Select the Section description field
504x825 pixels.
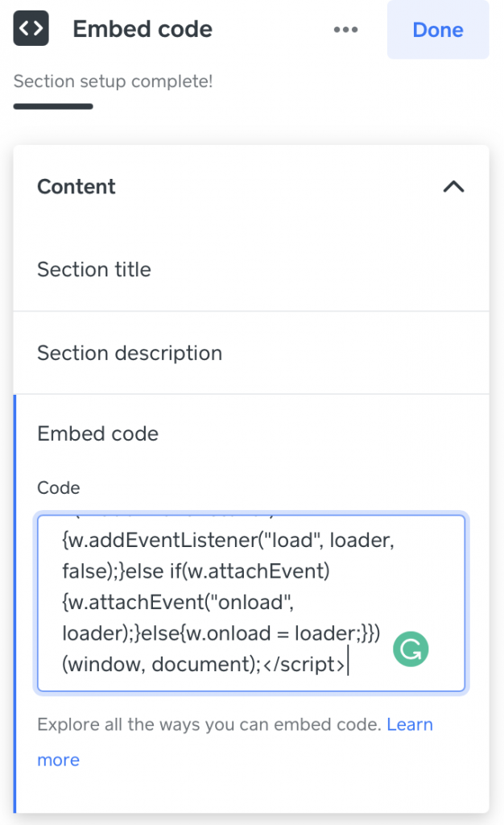point(130,353)
